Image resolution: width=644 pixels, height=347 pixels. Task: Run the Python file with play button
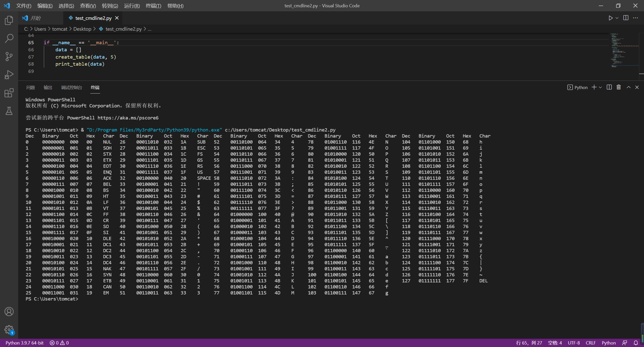[x=611, y=18]
